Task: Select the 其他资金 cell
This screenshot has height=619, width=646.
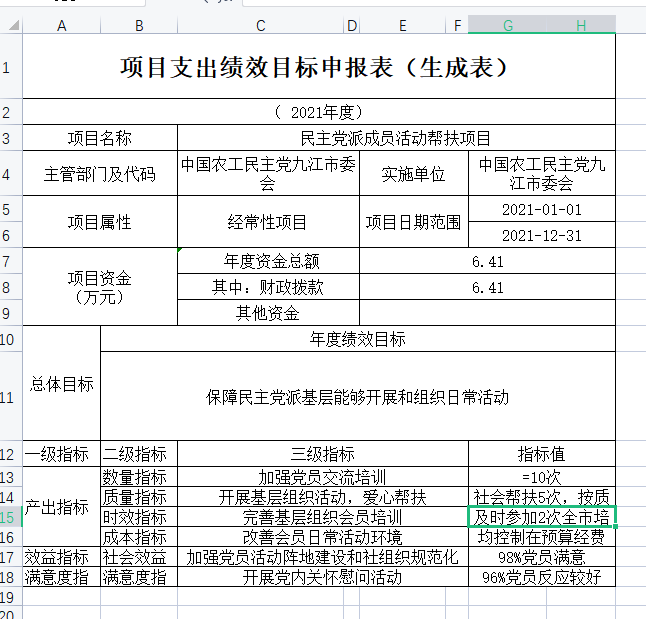Action: pyautogui.click(x=268, y=313)
